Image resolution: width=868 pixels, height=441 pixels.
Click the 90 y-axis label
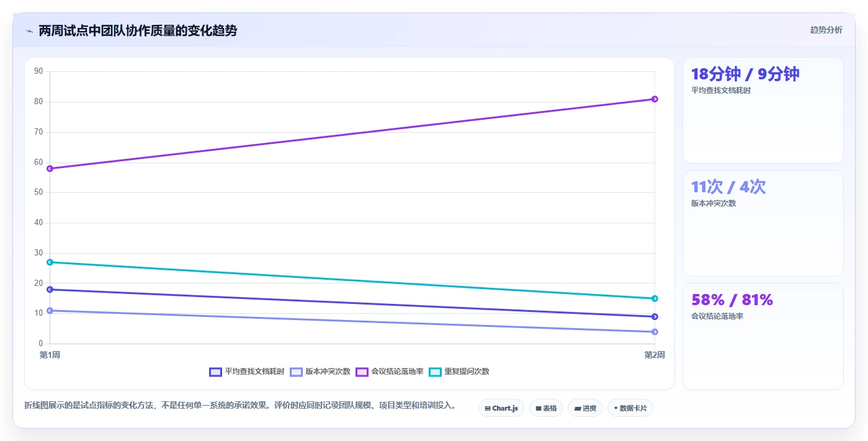click(x=38, y=71)
